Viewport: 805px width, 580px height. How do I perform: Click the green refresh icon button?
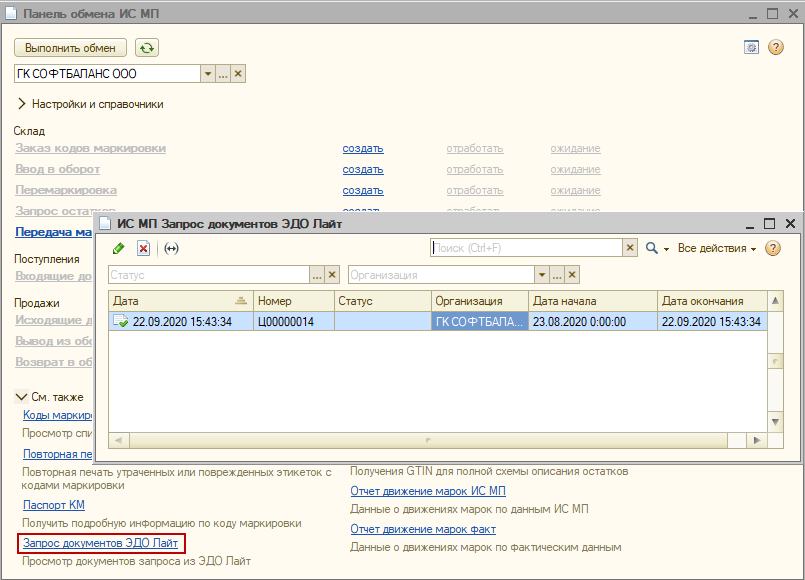(147, 48)
